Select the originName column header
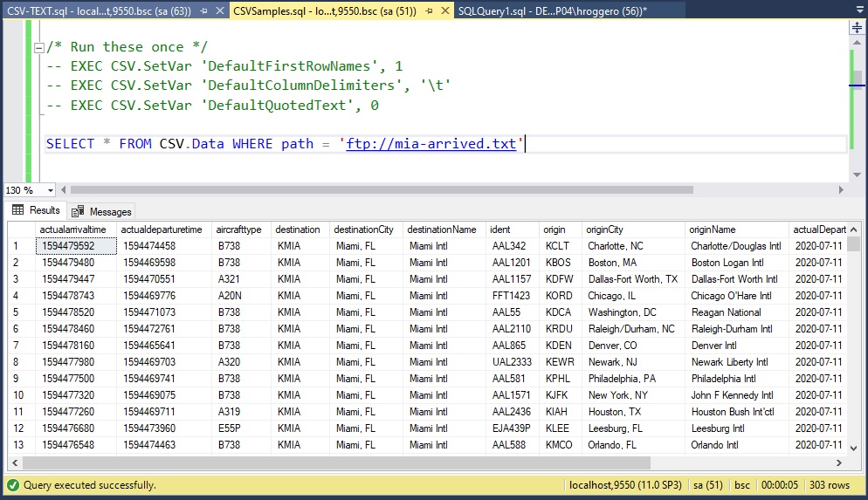The image size is (868, 500). point(736,229)
